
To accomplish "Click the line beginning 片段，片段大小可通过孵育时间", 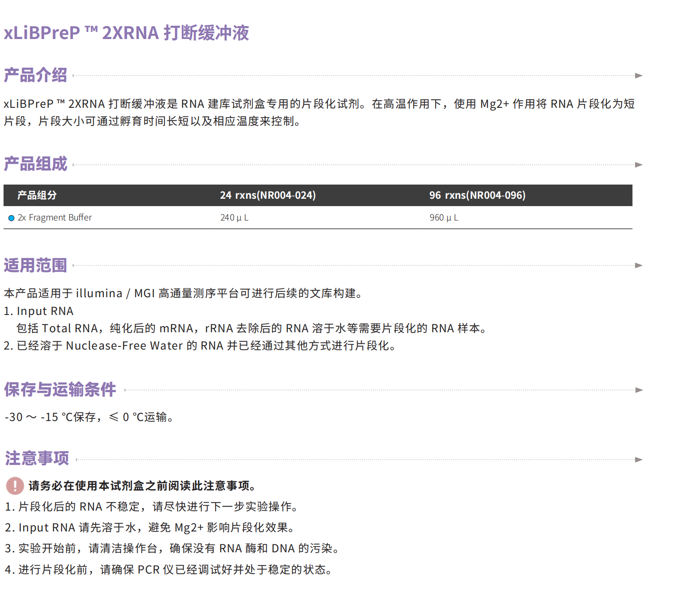I will pyautogui.click(x=153, y=121).
